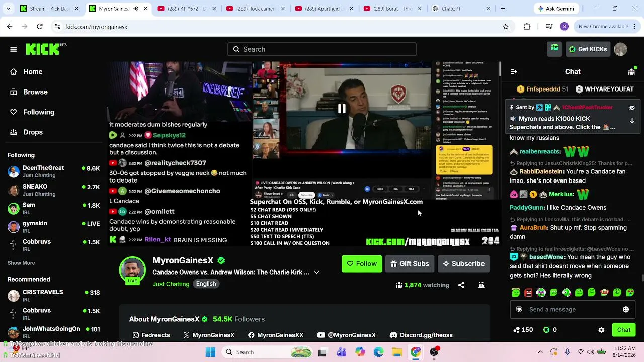Open Copilot from the taskbar
Image resolution: width=644 pixels, height=362 pixels.
click(x=360, y=352)
